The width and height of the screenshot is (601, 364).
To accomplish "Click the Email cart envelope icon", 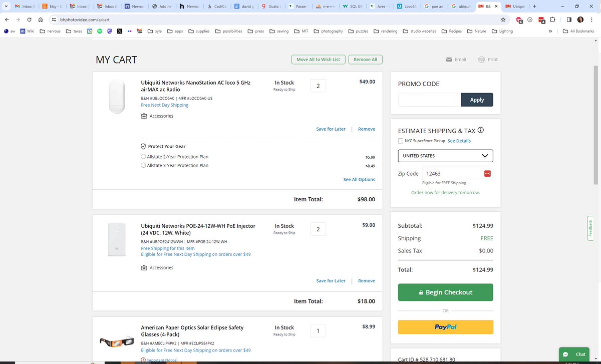I will 449,60.
